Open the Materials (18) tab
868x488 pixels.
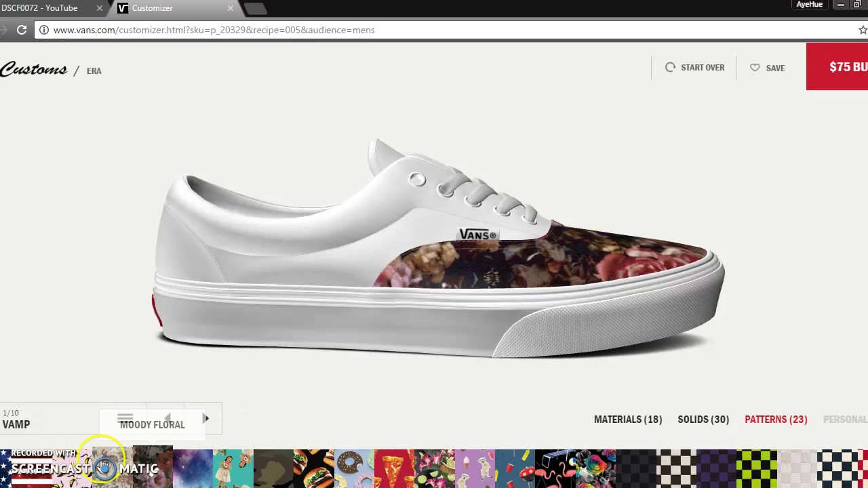pyautogui.click(x=628, y=420)
